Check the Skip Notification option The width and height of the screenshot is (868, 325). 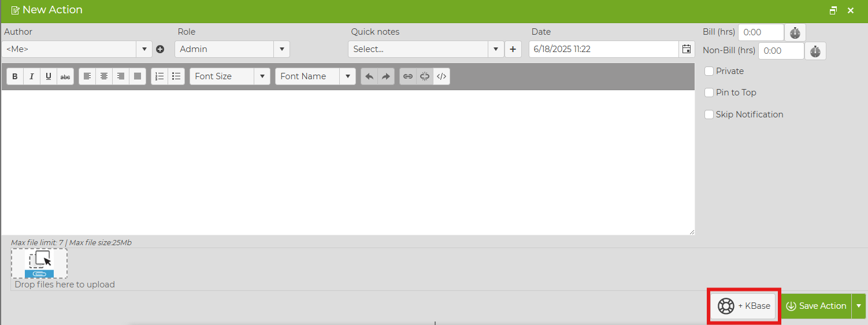pos(709,115)
